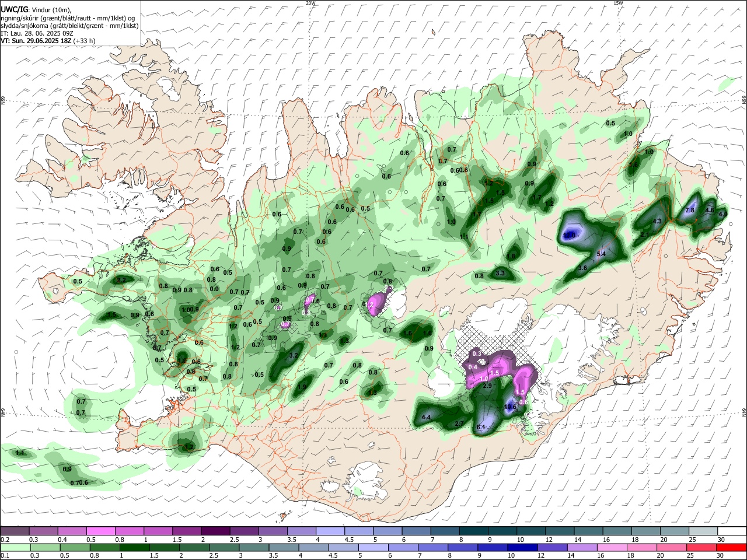747x560 pixels.
Task: Click the 4.4 precipitation value in the south
Action: [x=425, y=417]
